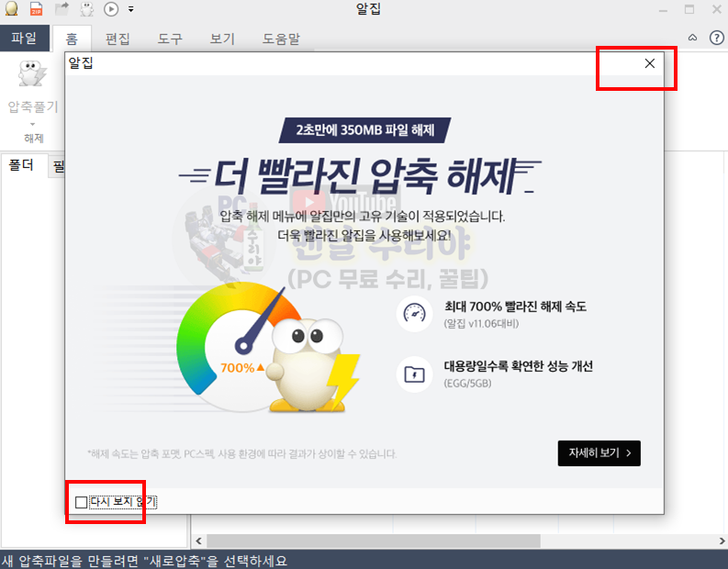Click the status bar 새로압축 hint text
Screen dimensions: 728x569
pyautogui.click(x=144, y=561)
